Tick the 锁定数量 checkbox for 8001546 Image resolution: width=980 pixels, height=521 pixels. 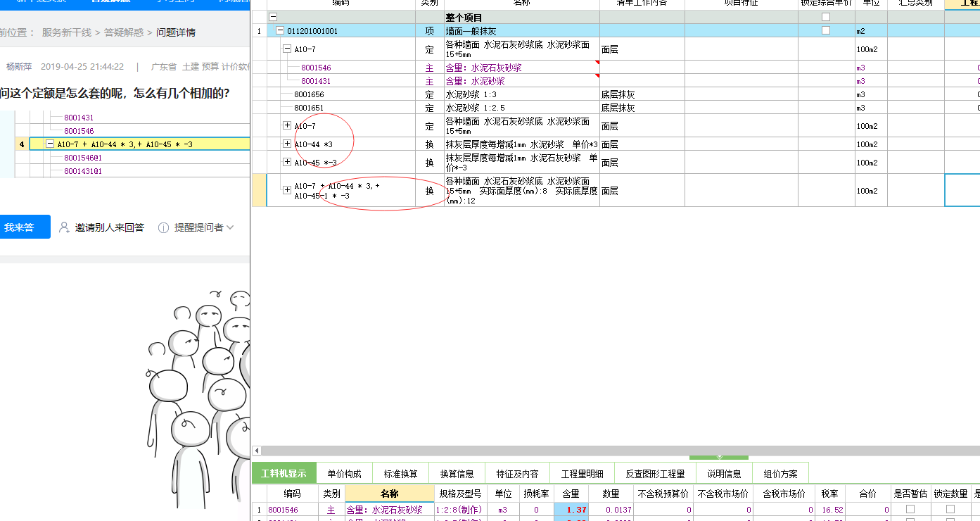950,509
